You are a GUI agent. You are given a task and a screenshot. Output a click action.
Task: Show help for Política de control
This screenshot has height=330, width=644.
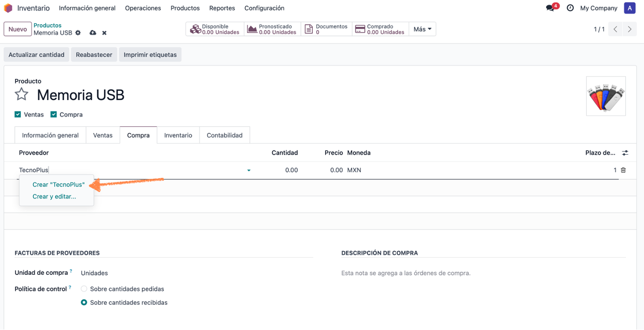tap(70, 287)
